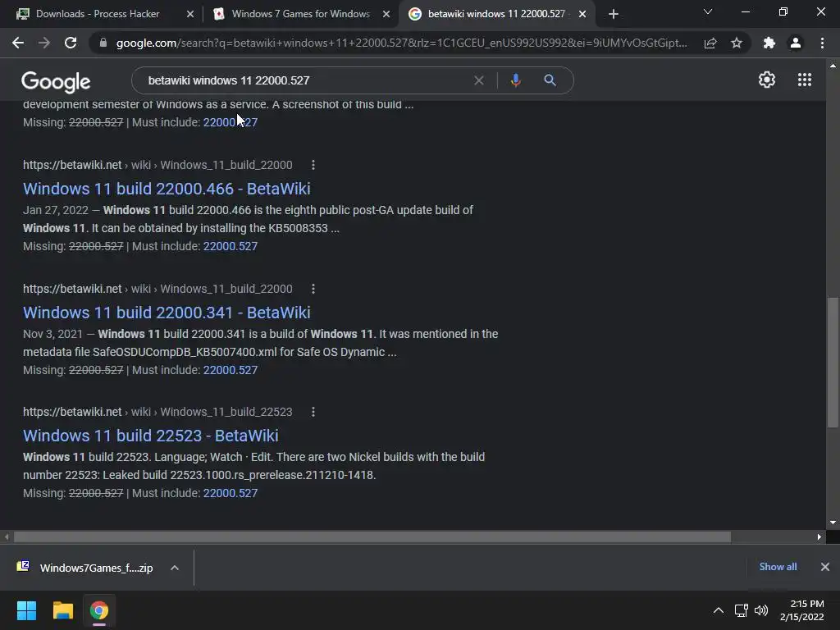This screenshot has width=840, height=630.
Task: Go back to the previous page
Action: pos(18,43)
